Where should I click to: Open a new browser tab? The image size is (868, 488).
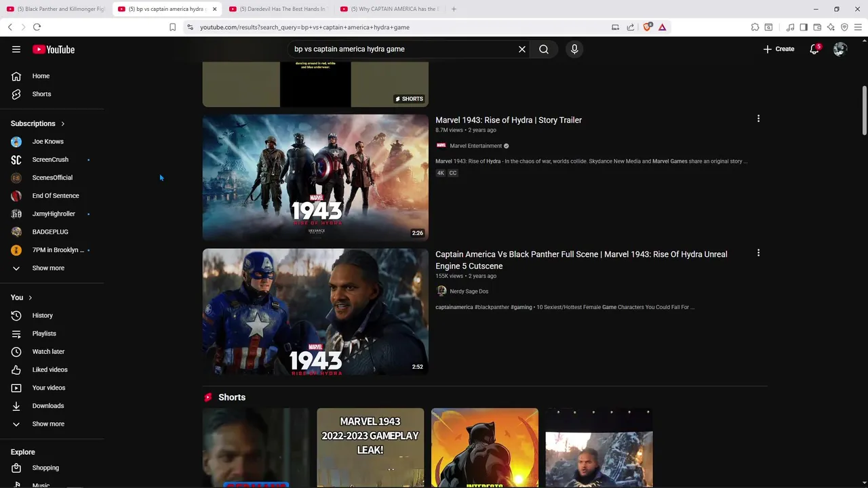454,9
